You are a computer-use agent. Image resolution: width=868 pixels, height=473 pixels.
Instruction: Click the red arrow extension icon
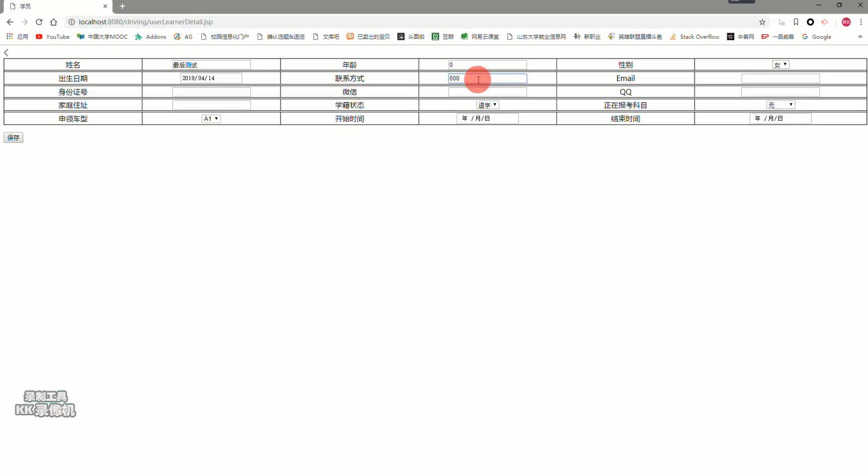point(825,22)
